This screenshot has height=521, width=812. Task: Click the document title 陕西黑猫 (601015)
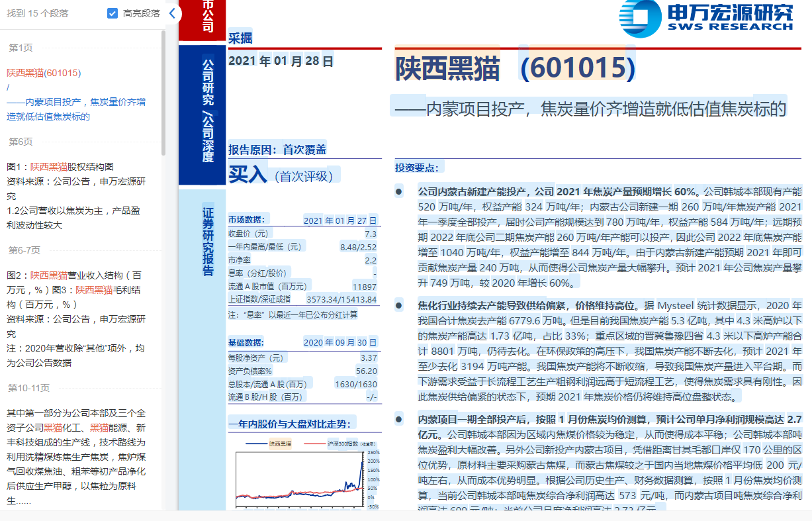[515, 68]
